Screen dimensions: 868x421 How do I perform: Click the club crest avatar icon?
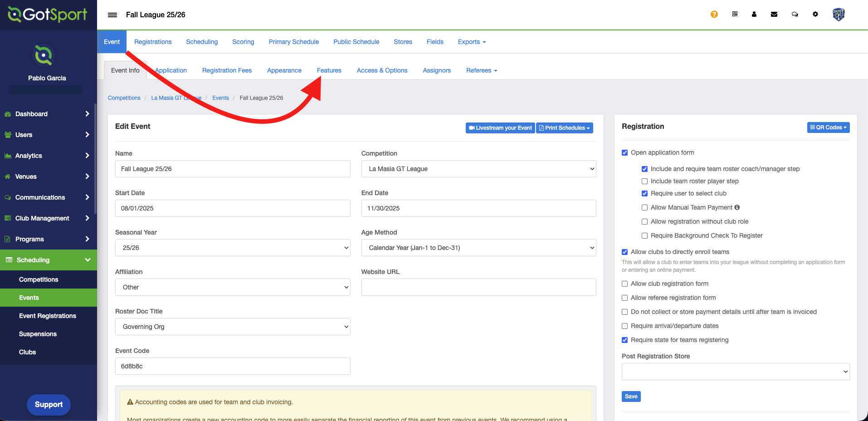[x=839, y=15]
